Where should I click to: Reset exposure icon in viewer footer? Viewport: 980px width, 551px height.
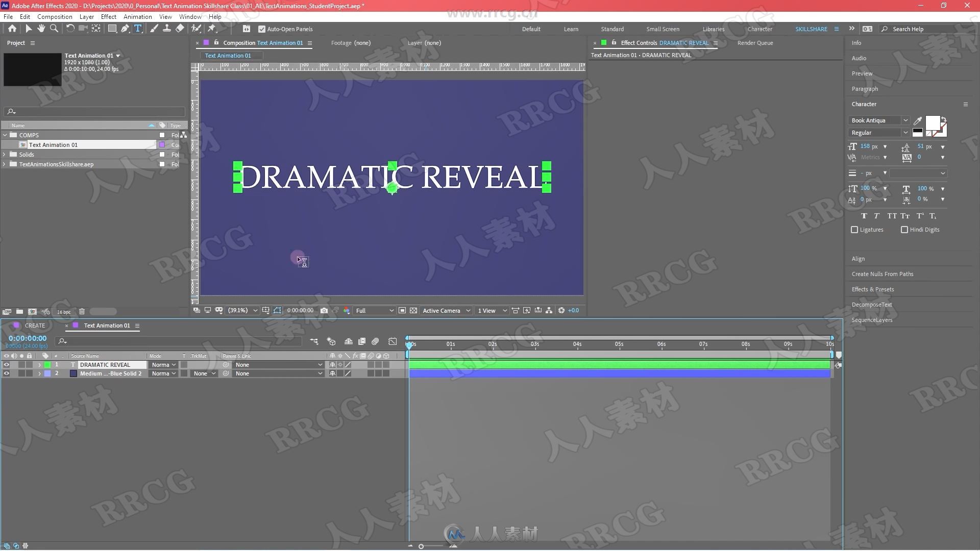point(561,310)
